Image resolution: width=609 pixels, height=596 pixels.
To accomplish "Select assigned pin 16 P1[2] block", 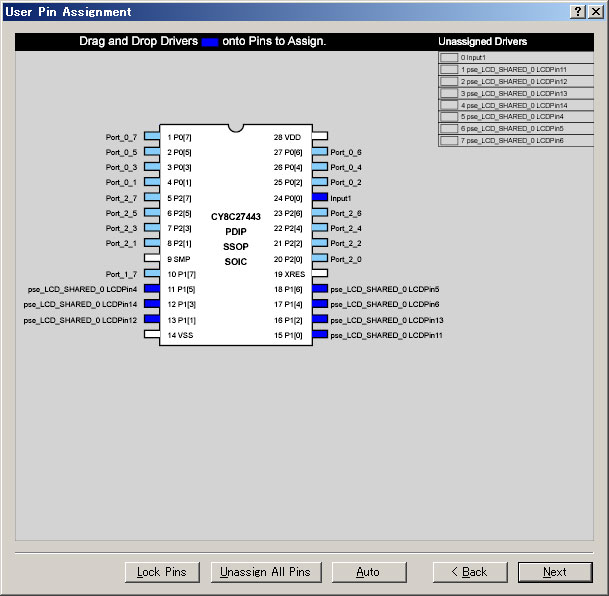I will (x=320, y=319).
